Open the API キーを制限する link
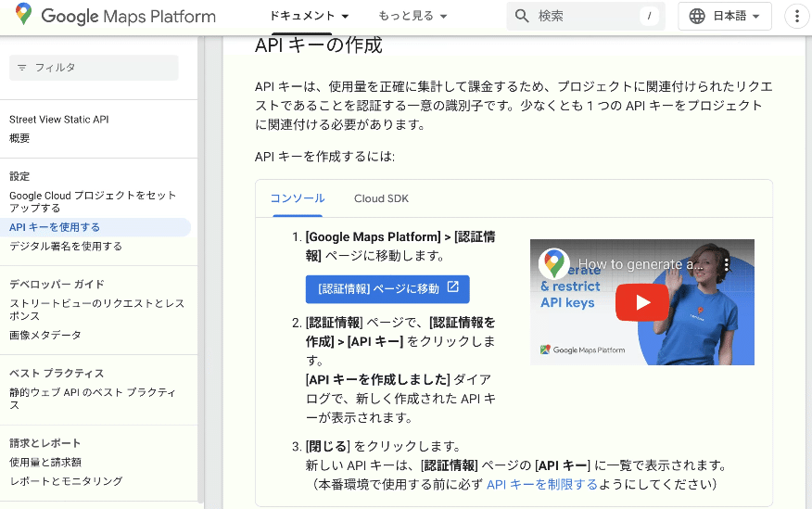 click(541, 484)
